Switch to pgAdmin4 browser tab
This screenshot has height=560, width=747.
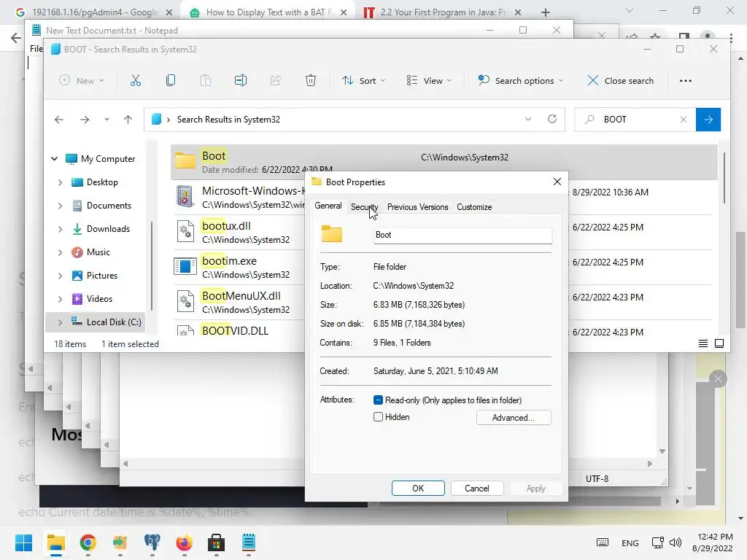(94, 12)
